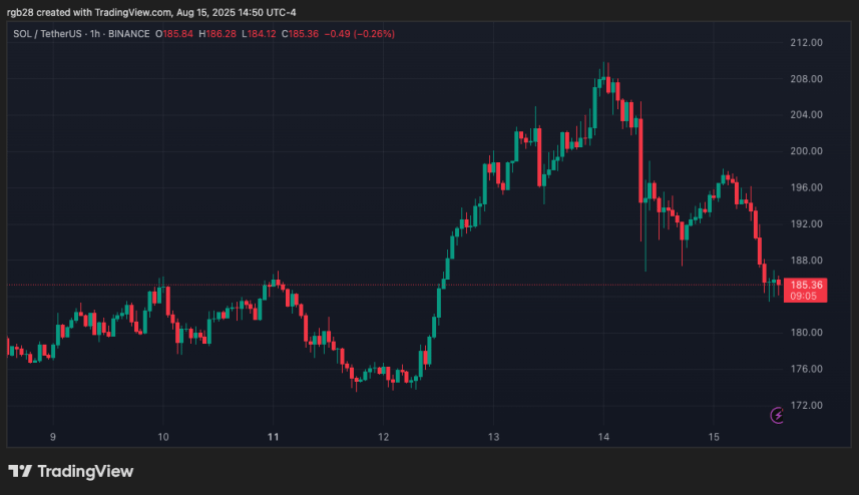
Task: Click the 212.00 label on price axis
Action: pos(805,43)
